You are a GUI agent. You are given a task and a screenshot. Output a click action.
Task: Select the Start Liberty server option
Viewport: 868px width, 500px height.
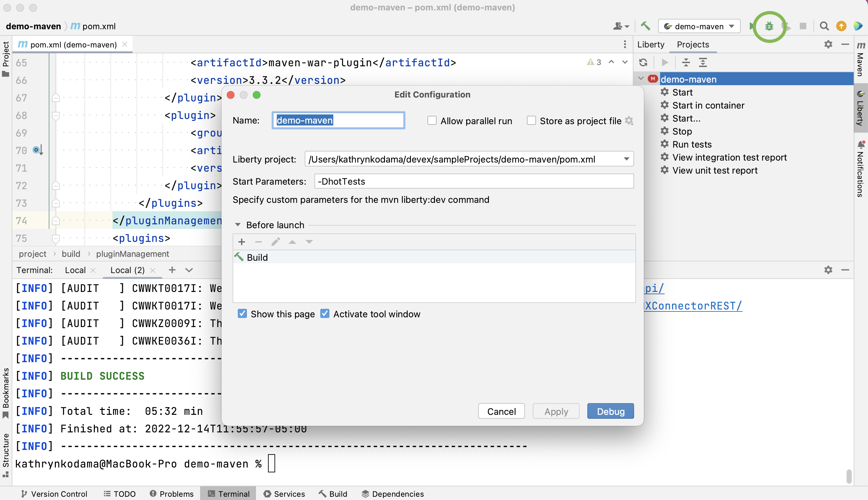pyautogui.click(x=682, y=92)
